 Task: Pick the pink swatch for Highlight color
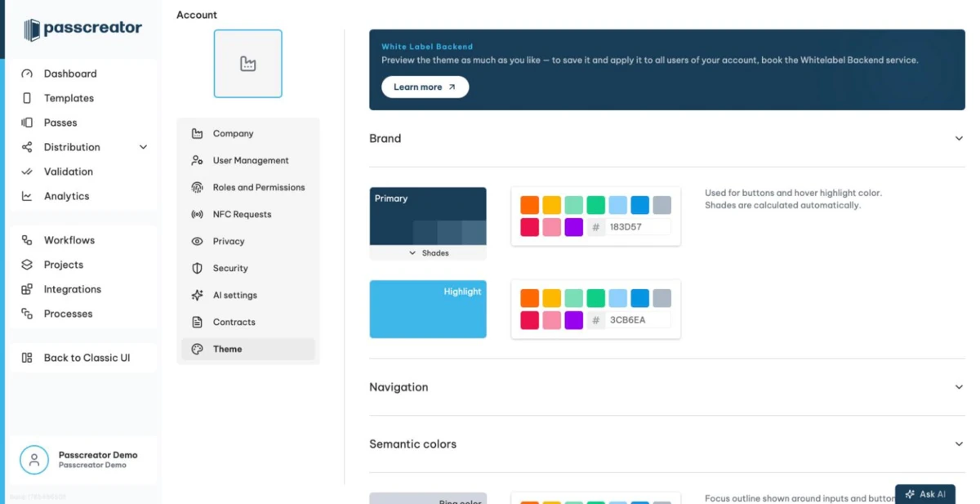pyautogui.click(x=552, y=320)
